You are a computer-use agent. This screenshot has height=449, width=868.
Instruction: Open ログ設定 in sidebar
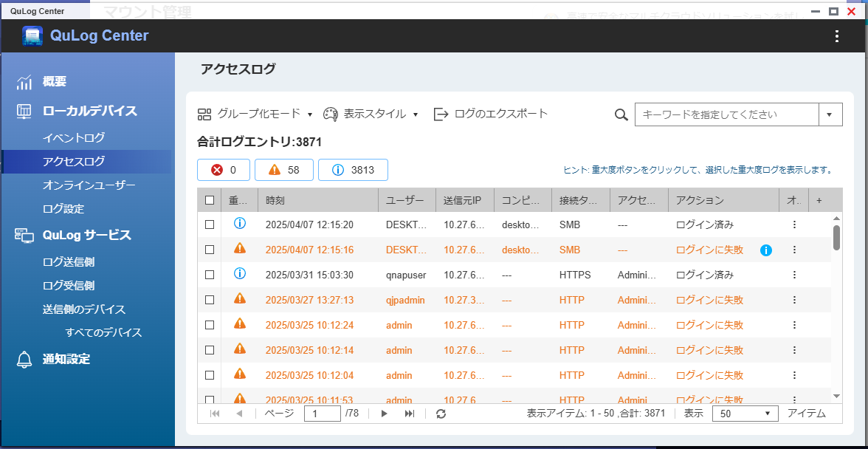[63, 209]
